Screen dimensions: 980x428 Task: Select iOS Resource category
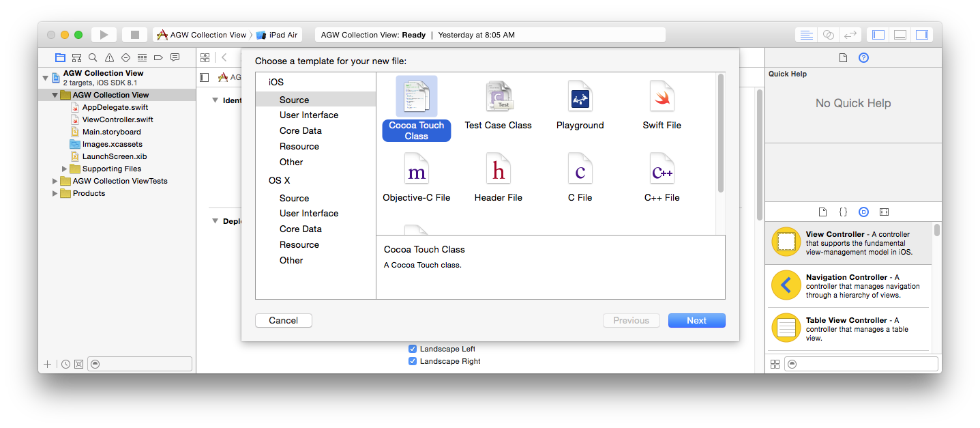(x=316, y=147)
